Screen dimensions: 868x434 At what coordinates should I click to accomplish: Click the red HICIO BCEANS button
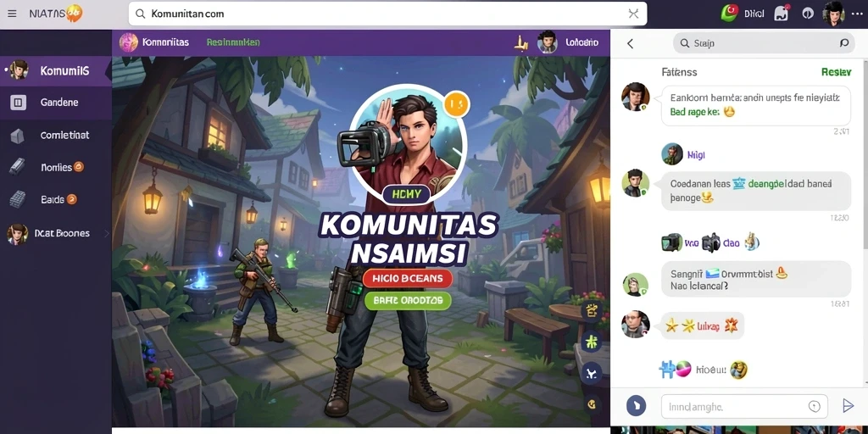coord(408,278)
